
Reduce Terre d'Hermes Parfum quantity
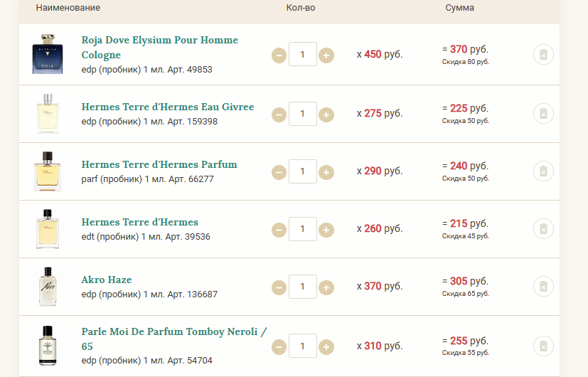(279, 171)
